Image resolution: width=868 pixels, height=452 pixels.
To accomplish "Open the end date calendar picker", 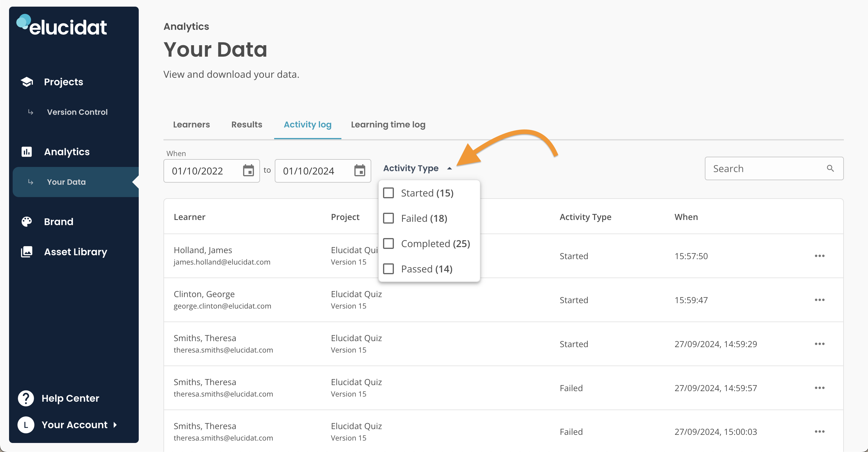I will point(360,171).
